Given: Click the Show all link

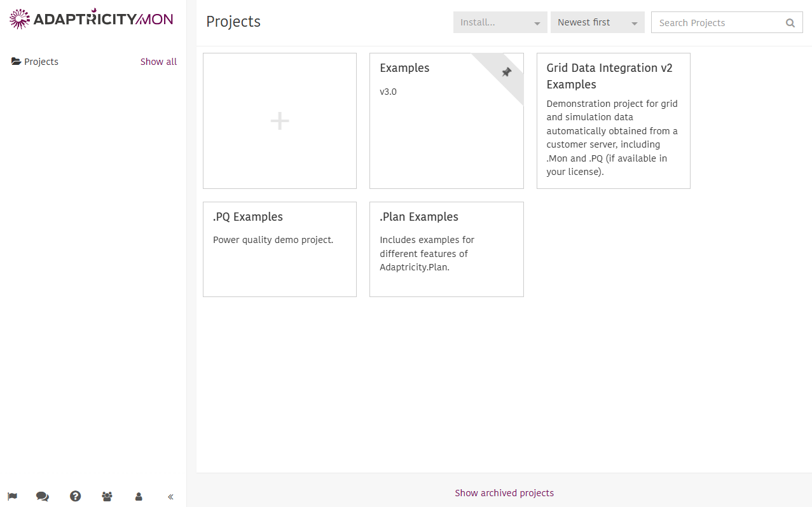Looking at the screenshot, I should tap(159, 62).
